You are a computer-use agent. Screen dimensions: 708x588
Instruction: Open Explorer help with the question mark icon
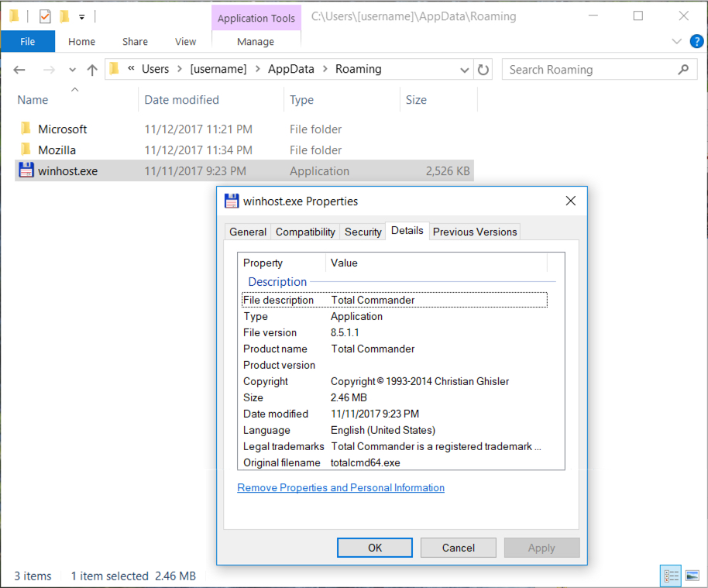[696, 42]
